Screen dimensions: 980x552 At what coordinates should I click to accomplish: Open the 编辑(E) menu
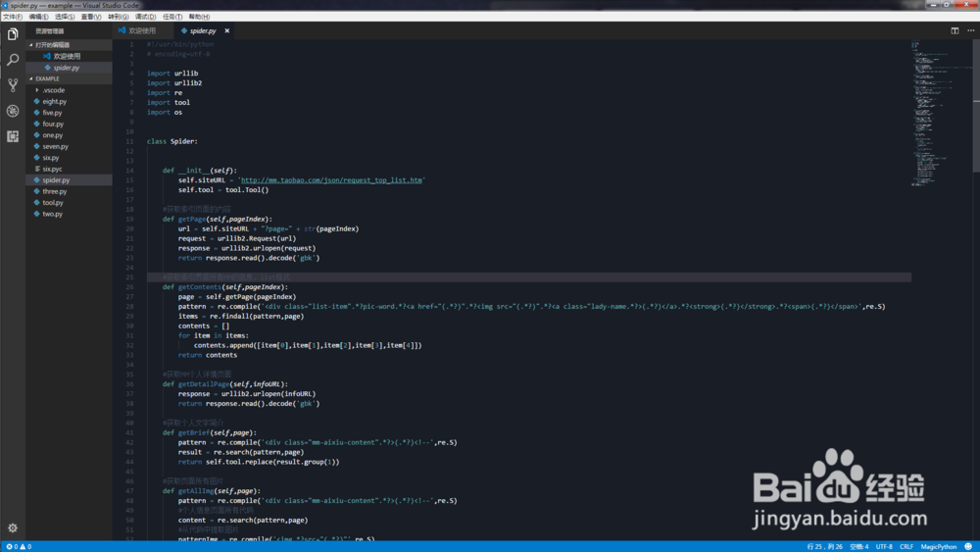[x=39, y=17]
